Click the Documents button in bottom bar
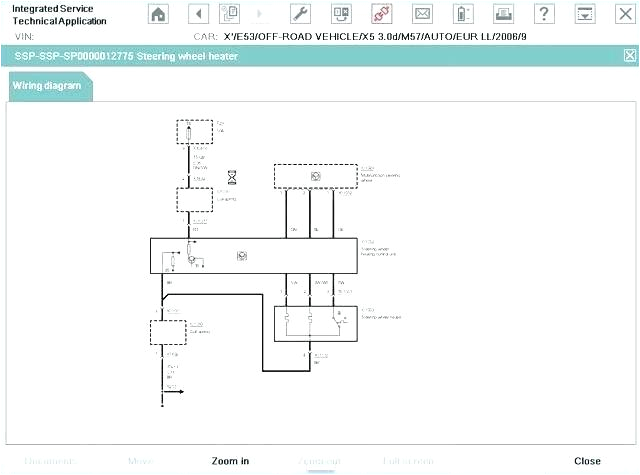 click(50, 461)
